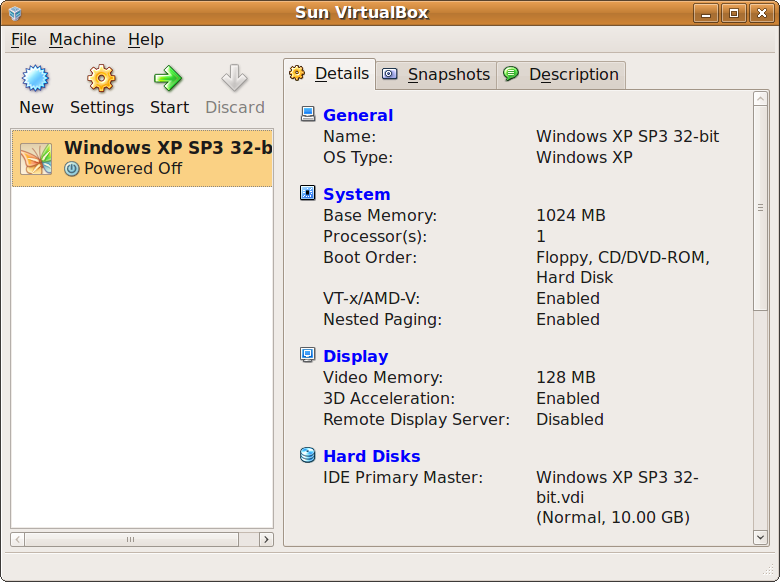Select the Details tab
The image size is (780, 582).
click(330, 73)
